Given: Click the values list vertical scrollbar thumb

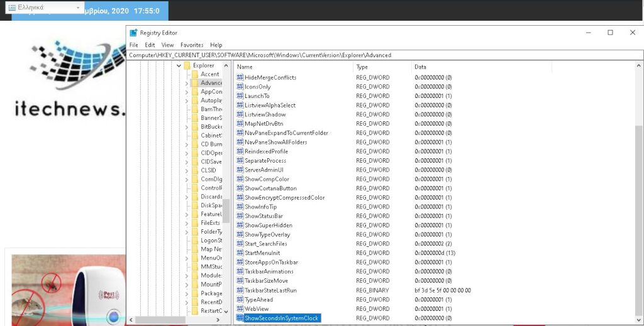Looking at the screenshot, I should [639, 219].
